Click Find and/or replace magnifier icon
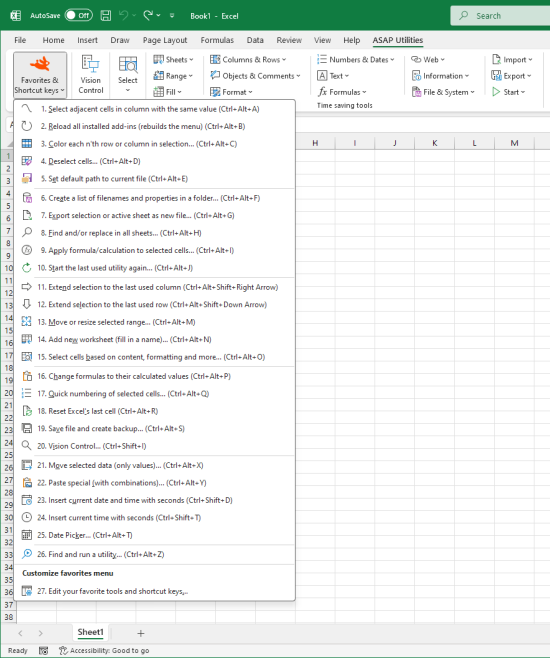 [26, 232]
